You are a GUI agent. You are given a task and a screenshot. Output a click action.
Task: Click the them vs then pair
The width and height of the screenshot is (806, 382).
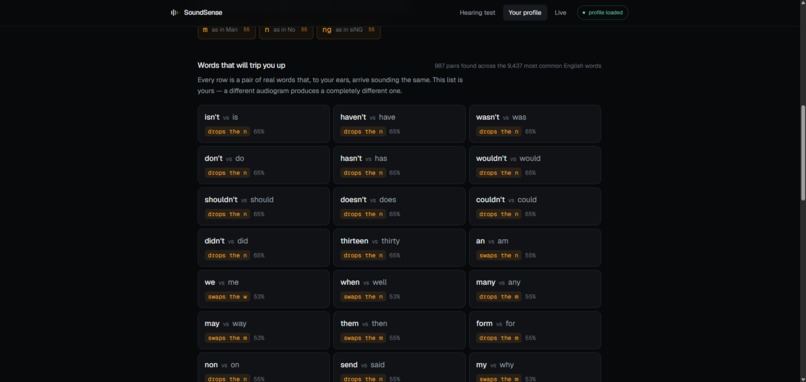(399, 330)
